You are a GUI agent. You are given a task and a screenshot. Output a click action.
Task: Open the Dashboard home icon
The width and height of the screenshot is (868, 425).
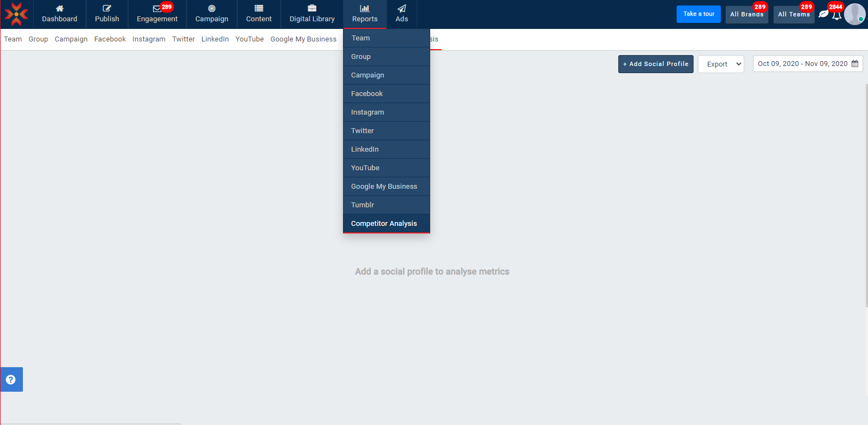coord(59,9)
